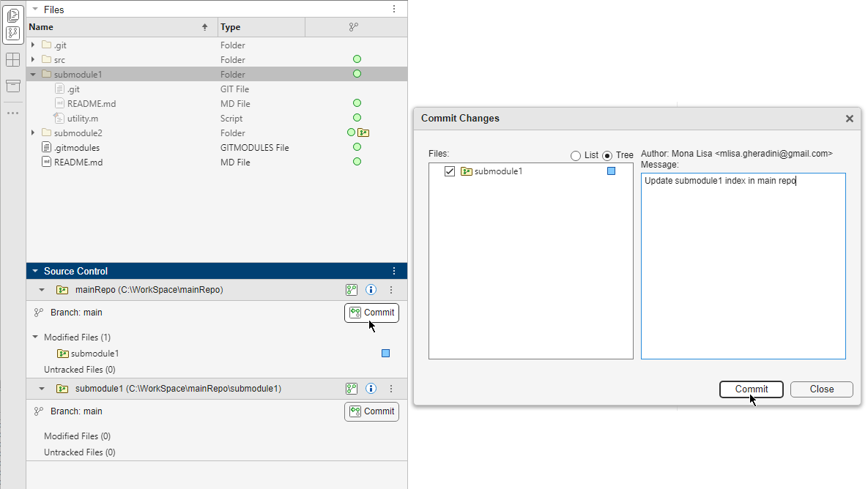Click inside the commit message text box

coord(743,264)
